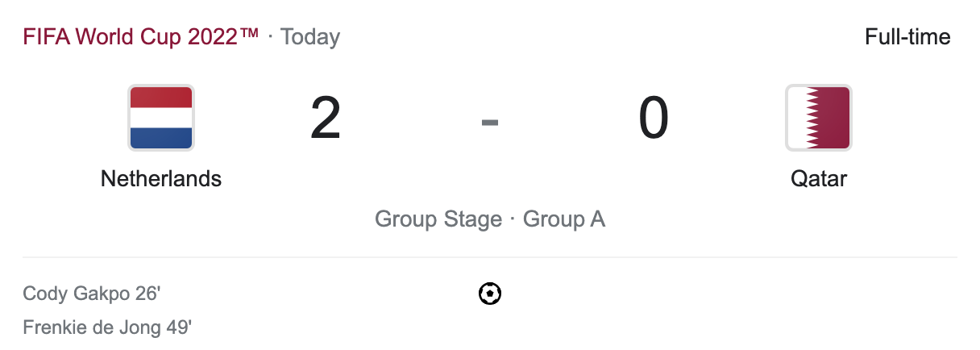Image resolution: width=980 pixels, height=350 pixels.
Task: Click the soccer ball goal icon
Action: click(x=489, y=294)
